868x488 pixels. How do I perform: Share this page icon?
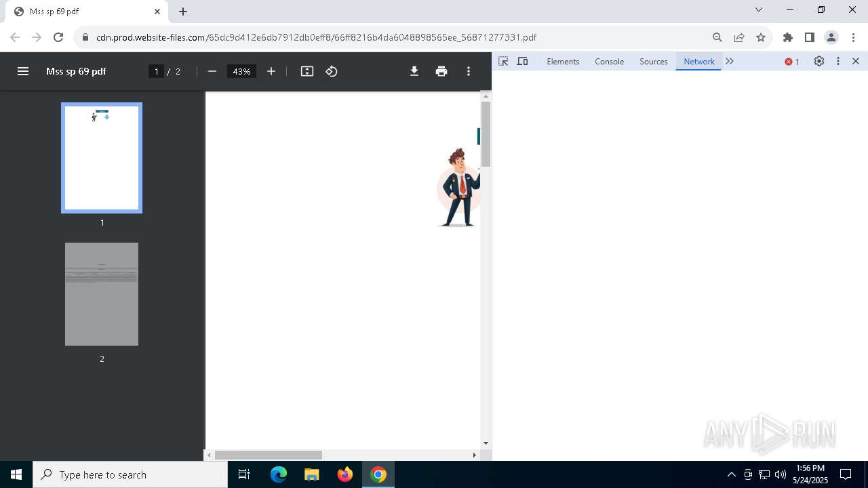point(739,37)
